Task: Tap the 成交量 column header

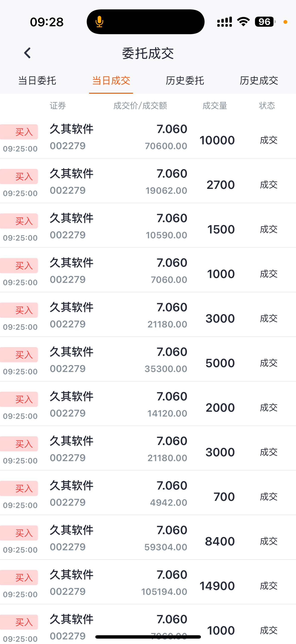Action: (x=215, y=106)
